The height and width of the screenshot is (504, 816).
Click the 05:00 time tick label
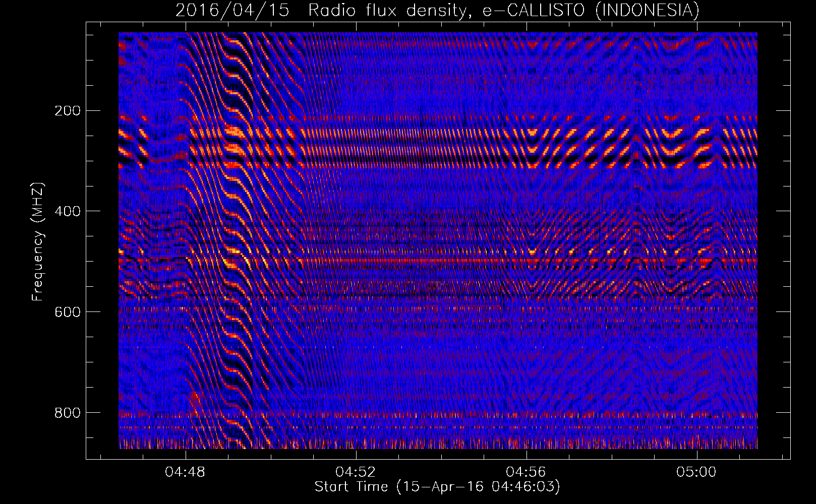point(696,472)
